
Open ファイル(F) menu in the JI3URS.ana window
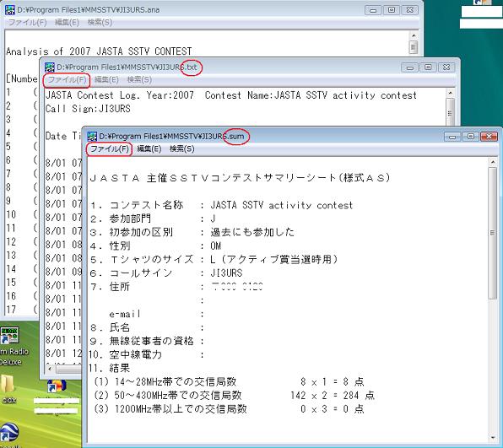coord(27,22)
